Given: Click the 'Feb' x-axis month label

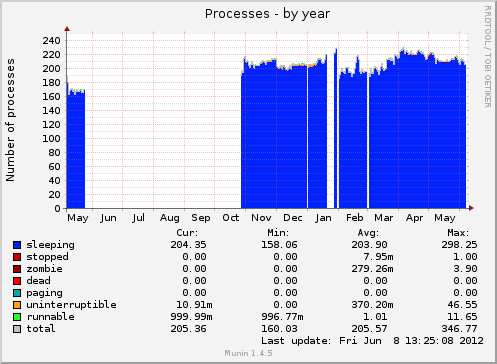Looking at the screenshot, I should click(354, 218).
